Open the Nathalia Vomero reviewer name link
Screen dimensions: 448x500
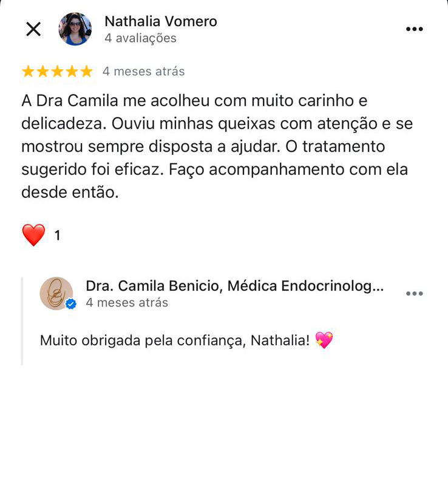[x=161, y=21]
